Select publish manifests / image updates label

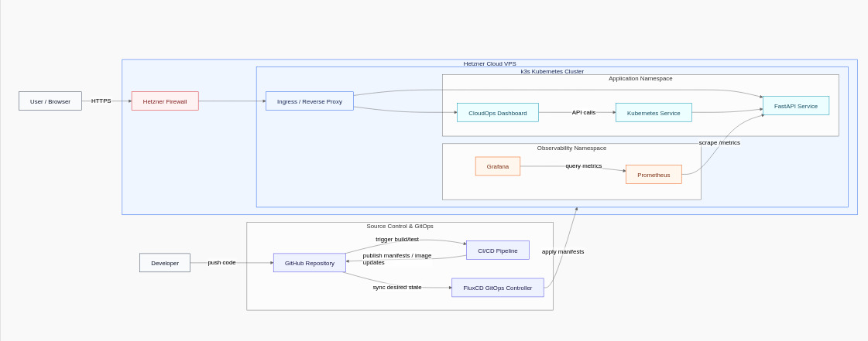397,259
